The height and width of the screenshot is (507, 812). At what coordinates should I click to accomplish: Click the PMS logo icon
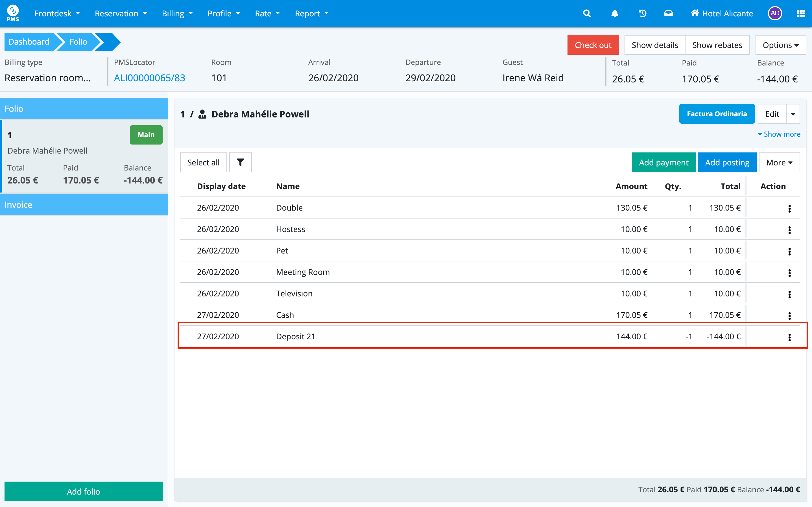tap(13, 13)
